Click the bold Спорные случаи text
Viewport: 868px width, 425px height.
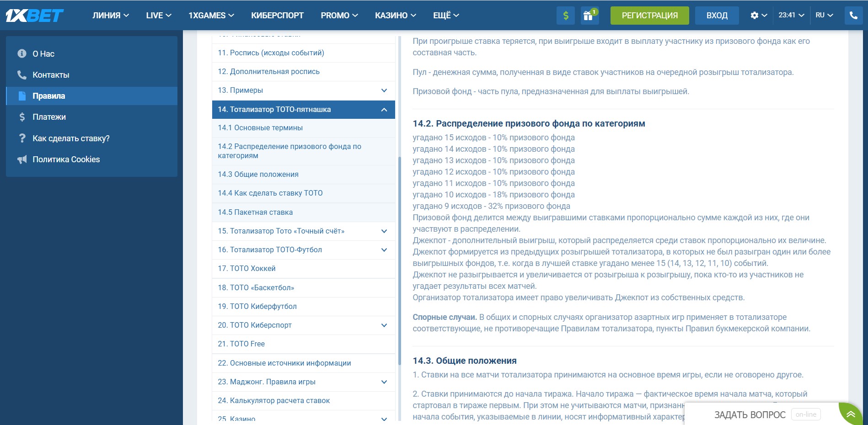[445, 317]
